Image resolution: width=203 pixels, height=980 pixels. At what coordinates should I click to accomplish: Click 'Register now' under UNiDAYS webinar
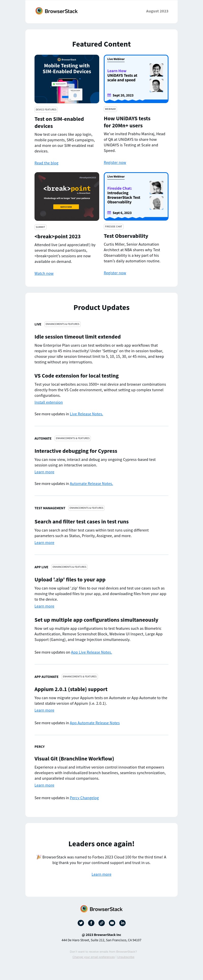[115, 162]
